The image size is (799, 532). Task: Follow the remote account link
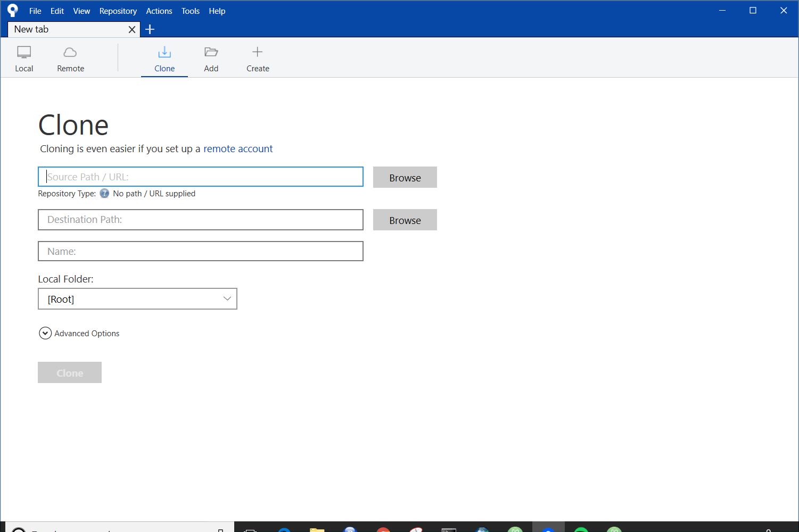[238, 148]
